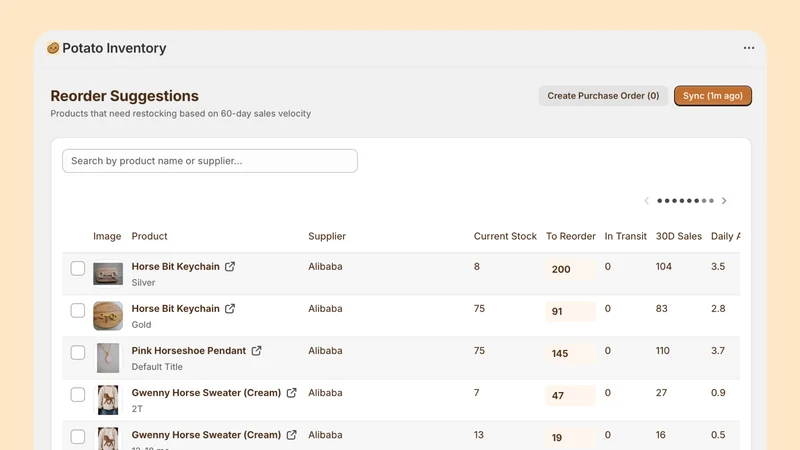Click the Supplier column header
800x450 pixels.
tap(327, 236)
